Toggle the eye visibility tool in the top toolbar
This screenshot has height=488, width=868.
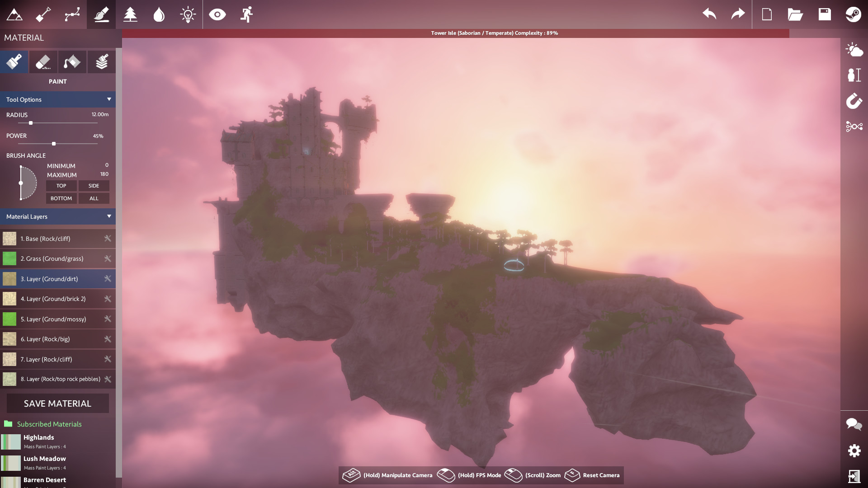tap(218, 14)
